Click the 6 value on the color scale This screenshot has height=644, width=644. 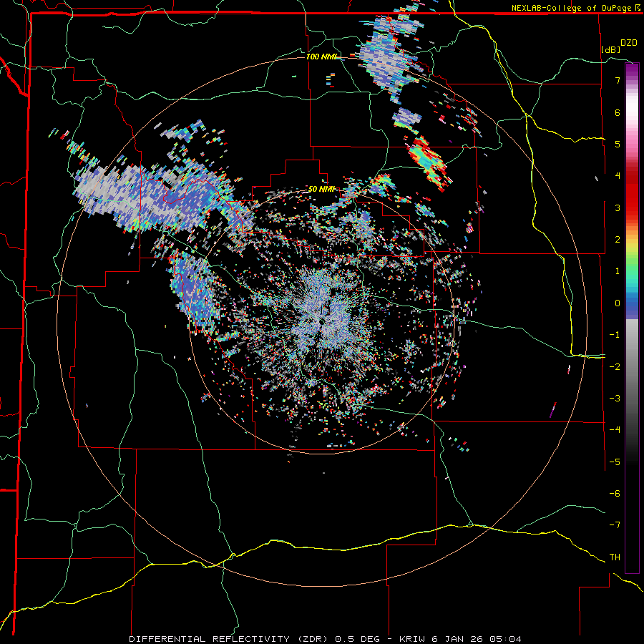click(x=618, y=112)
